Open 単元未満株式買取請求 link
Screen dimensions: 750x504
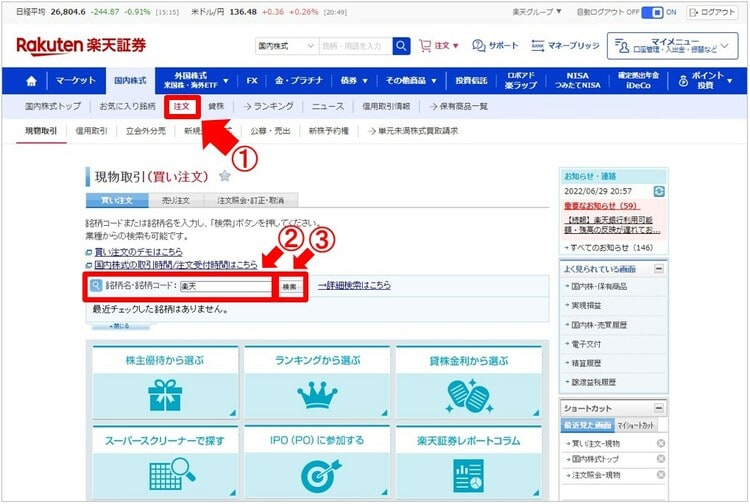pos(413,131)
